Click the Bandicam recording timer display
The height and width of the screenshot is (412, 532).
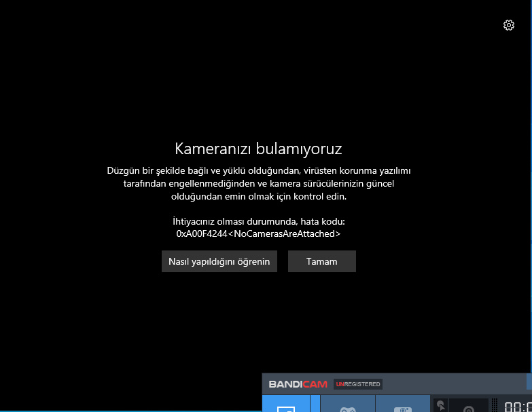(517, 406)
